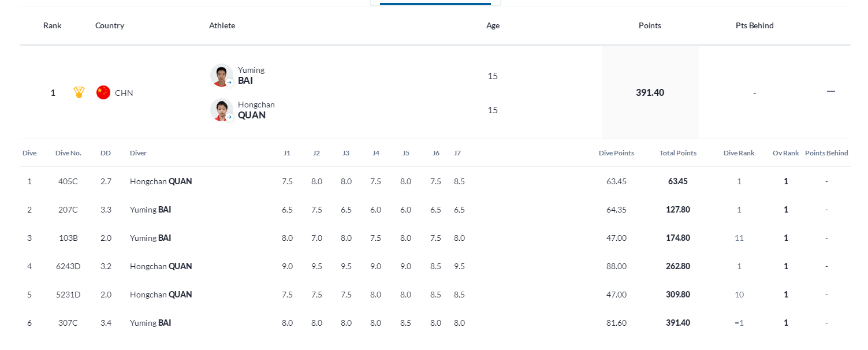Click arrow badge on Hongchan QUAN's avatar

pos(229,117)
